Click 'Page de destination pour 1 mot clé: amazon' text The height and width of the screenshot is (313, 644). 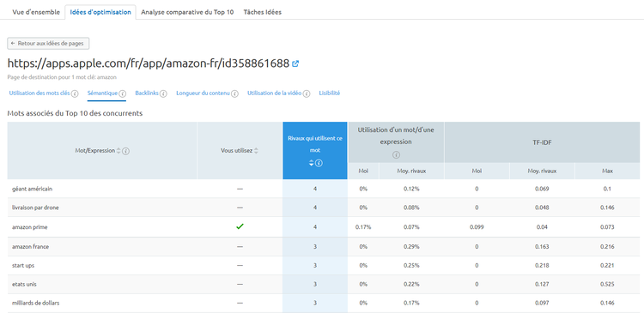[x=62, y=76]
